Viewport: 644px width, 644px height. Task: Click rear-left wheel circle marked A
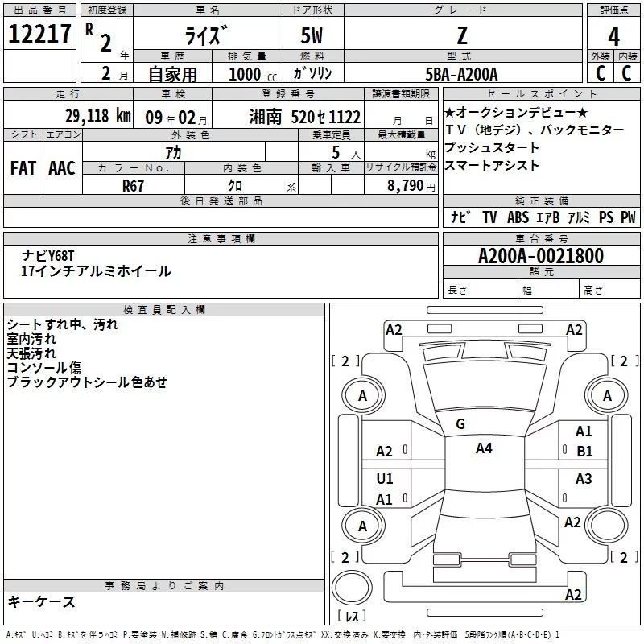pos(363,526)
